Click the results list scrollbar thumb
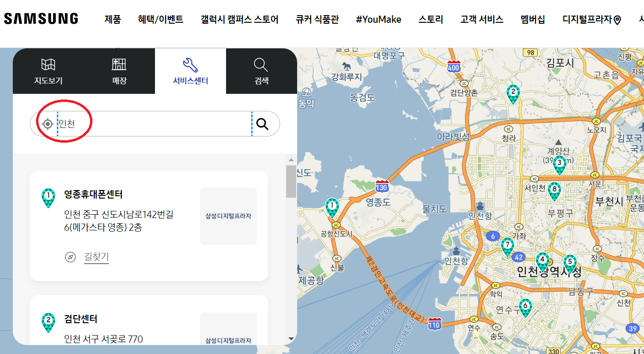Image resolution: width=644 pixels, height=354 pixels. coord(291,182)
